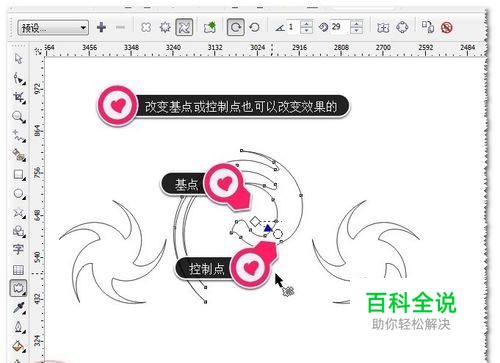
Task: Click the circular control point handle
Action: [x=278, y=234]
